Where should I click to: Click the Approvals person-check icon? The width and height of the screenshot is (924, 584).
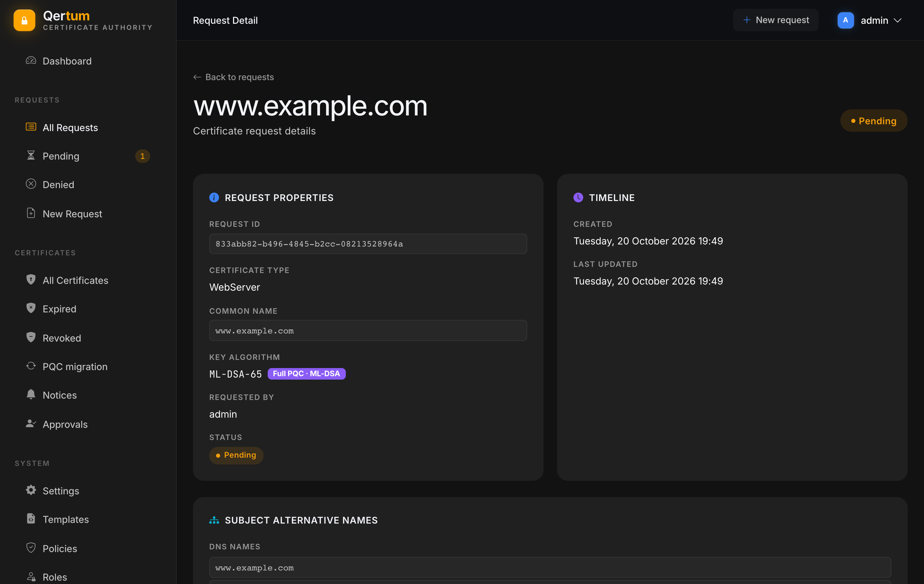pyautogui.click(x=31, y=424)
